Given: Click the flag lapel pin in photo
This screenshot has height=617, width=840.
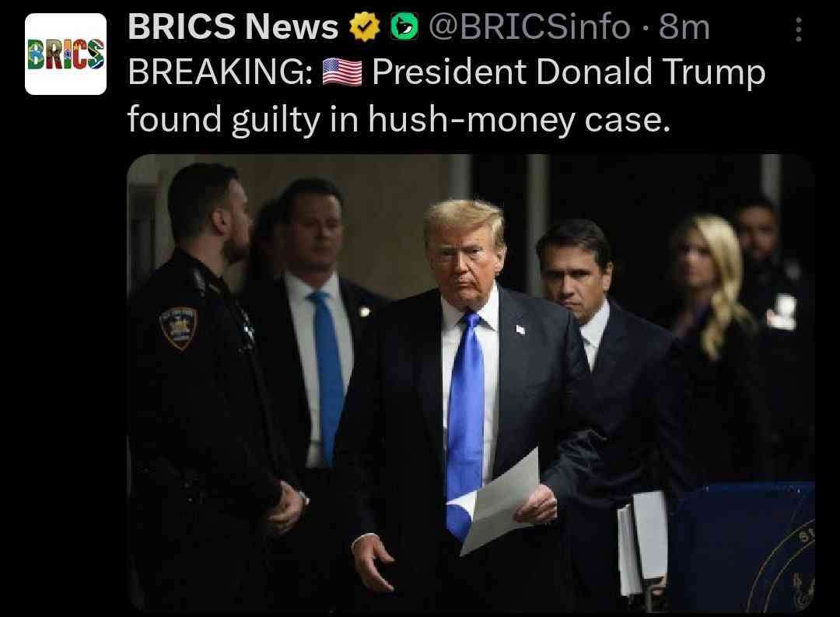Looking at the screenshot, I should coord(520,329).
